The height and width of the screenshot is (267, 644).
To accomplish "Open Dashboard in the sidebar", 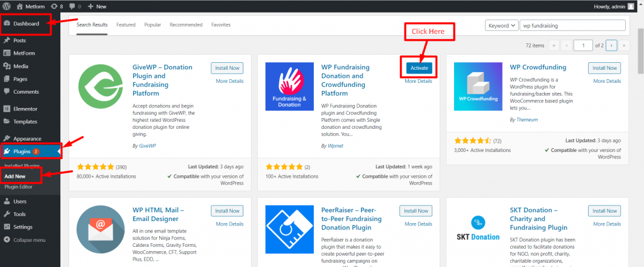I will point(26,24).
